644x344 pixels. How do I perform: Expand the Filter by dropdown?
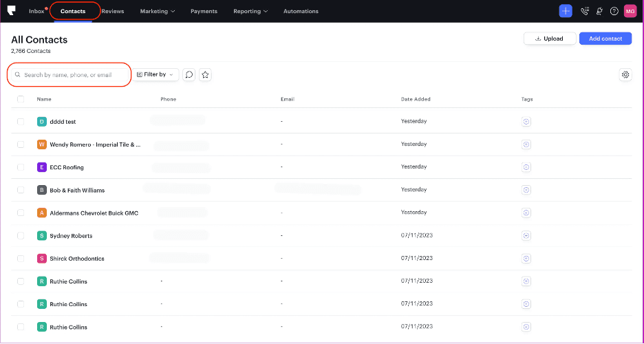tap(155, 74)
